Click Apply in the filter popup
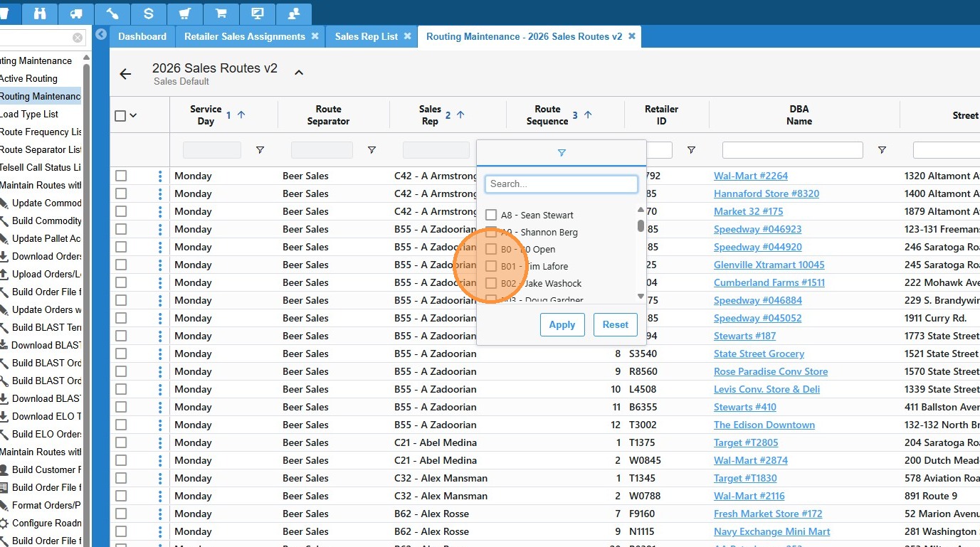980x547 pixels. click(562, 324)
